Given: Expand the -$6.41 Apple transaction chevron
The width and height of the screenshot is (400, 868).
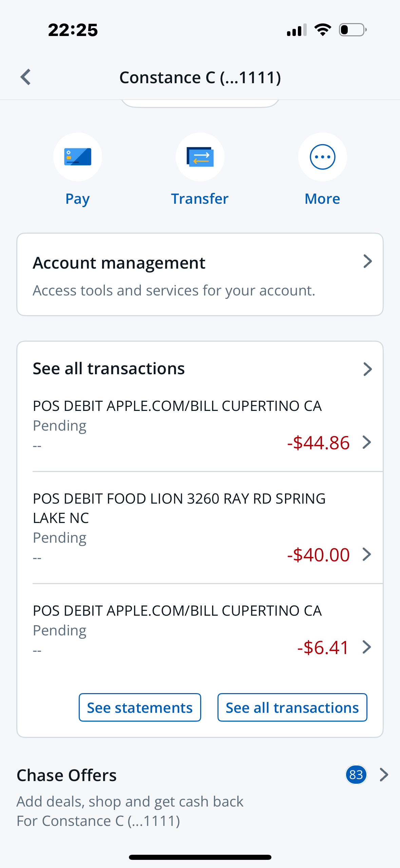Looking at the screenshot, I should [367, 647].
